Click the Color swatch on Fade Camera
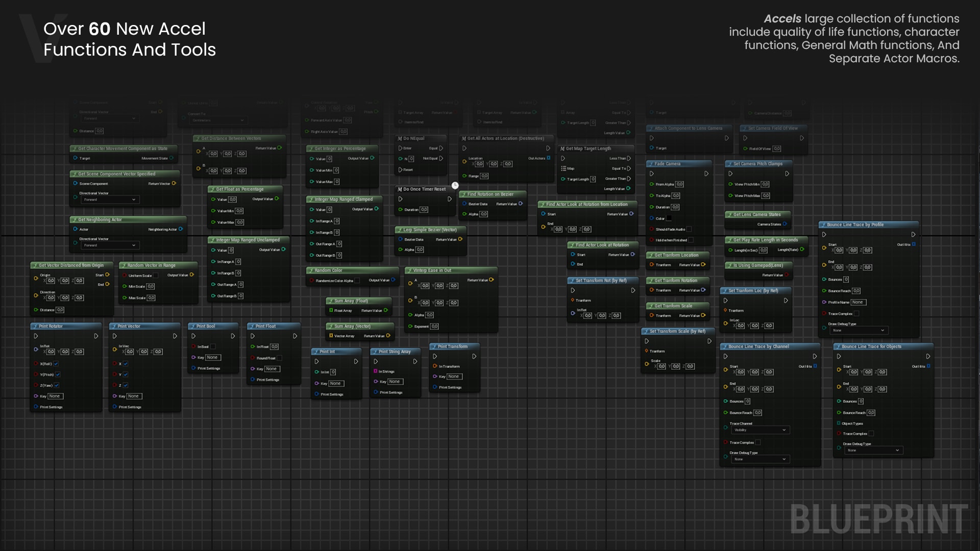The height and width of the screenshot is (551, 980). tap(669, 217)
